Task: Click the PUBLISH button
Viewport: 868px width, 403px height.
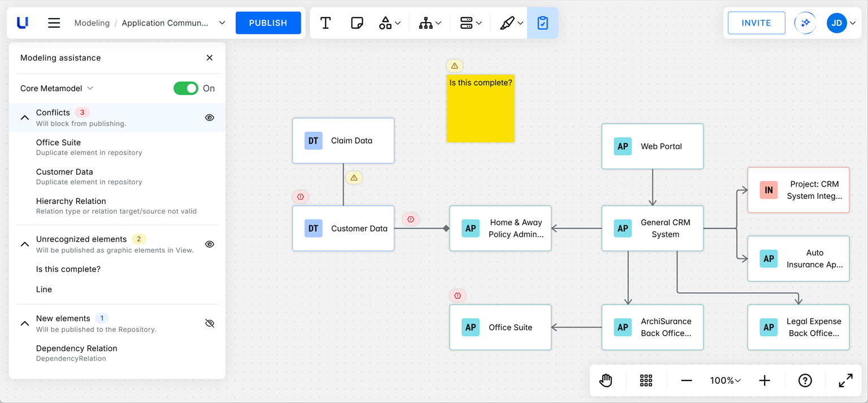Action: pyautogui.click(x=268, y=23)
